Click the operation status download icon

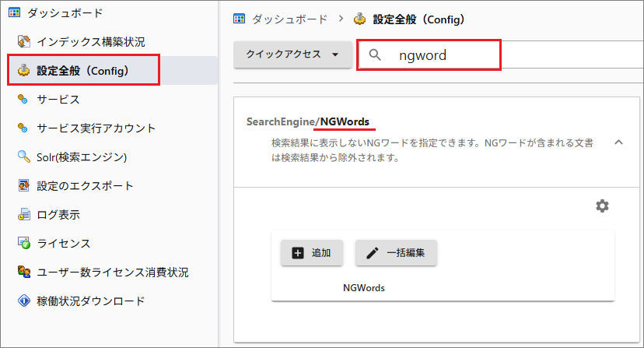pos(23,301)
